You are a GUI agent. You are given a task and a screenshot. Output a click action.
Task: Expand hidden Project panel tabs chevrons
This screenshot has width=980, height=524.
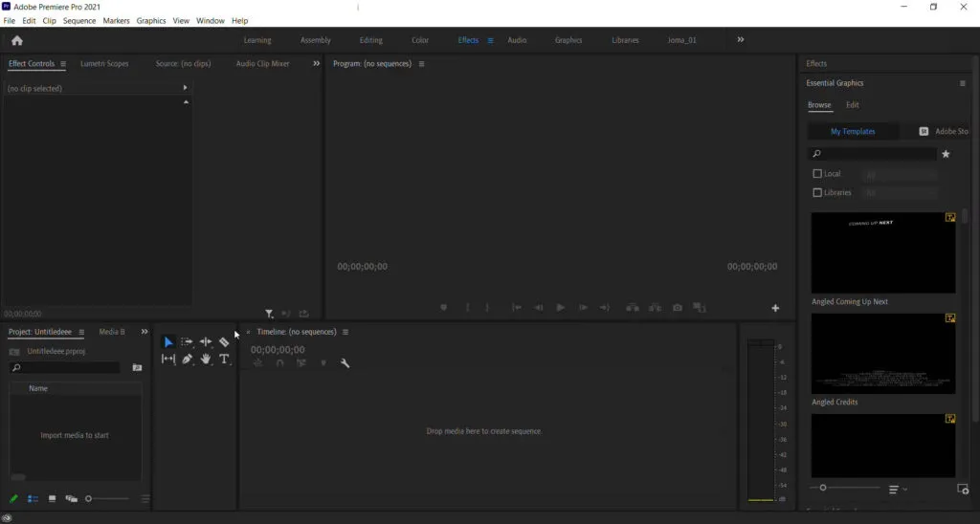(x=145, y=332)
